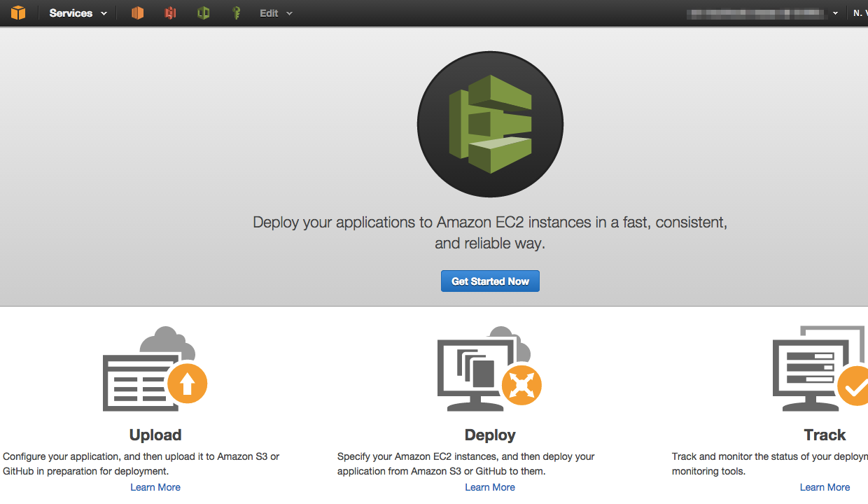Click the green Elastic Beanstalk shortcut icon
The height and width of the screenshot is (504, 868).
pyautogui.click(x=203, y=13)
